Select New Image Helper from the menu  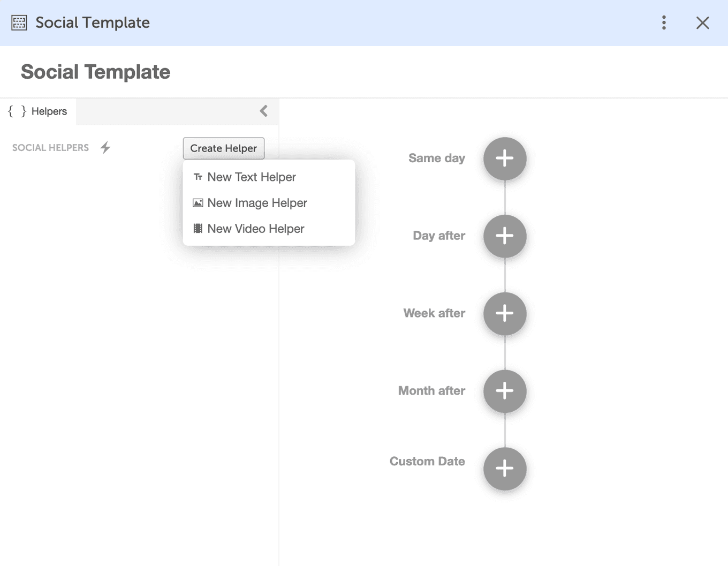tap(257, 202)
